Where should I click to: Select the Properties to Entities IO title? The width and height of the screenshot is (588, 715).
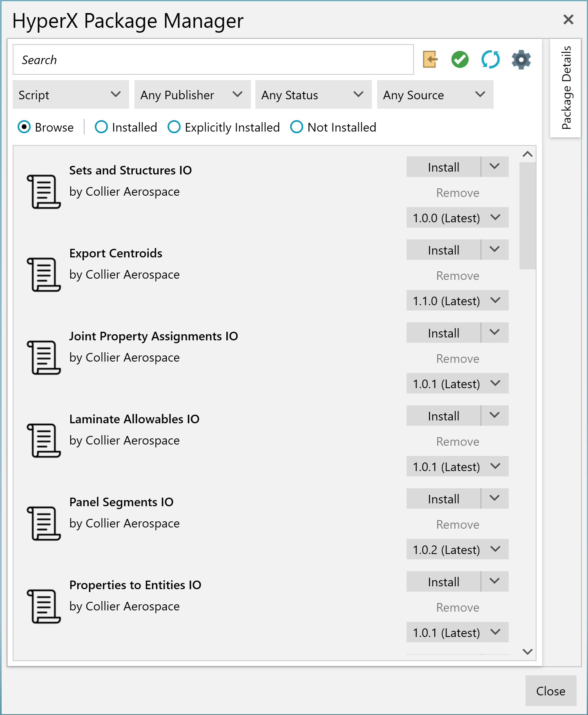pos(135,585)
